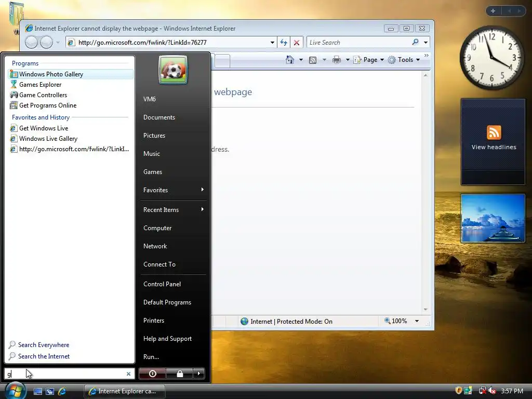This screenshot has height=399, width=532.
Task: Lock the computer with padlock button
Action: (x=179, y=374)
